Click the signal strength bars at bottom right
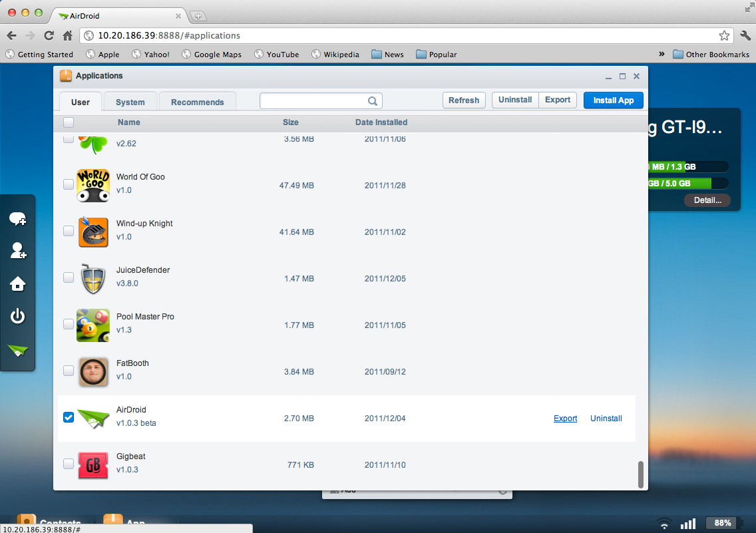Image resolution: width=756 pixels, height=533 pixels. point(688,524)
